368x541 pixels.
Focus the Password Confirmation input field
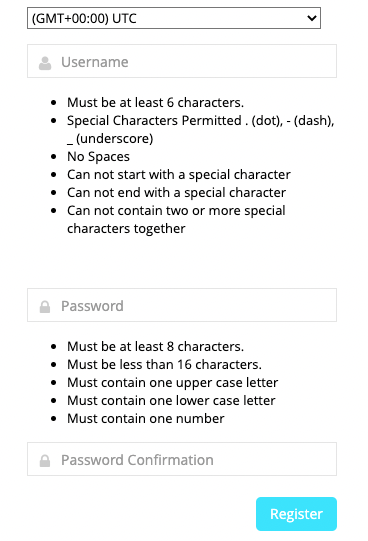coord(182,459)
